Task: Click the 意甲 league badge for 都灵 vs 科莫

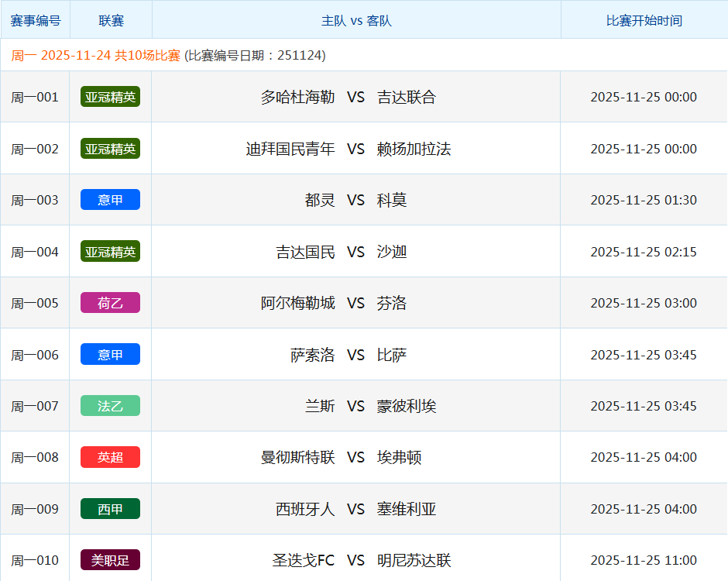Action: (110, 200)
